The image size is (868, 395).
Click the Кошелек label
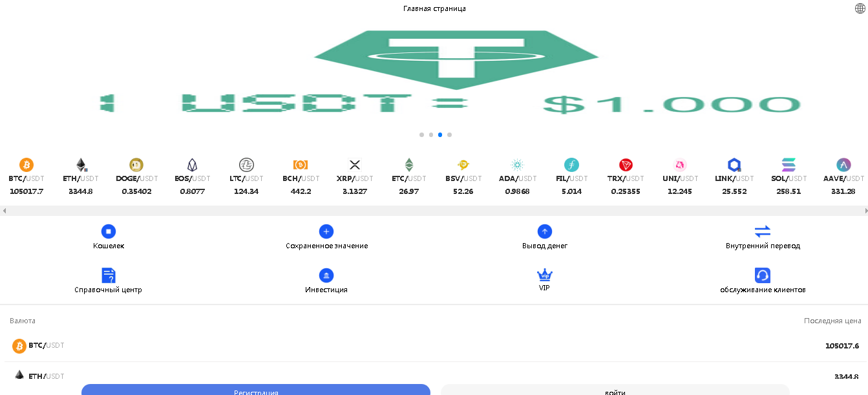point(109,246)
